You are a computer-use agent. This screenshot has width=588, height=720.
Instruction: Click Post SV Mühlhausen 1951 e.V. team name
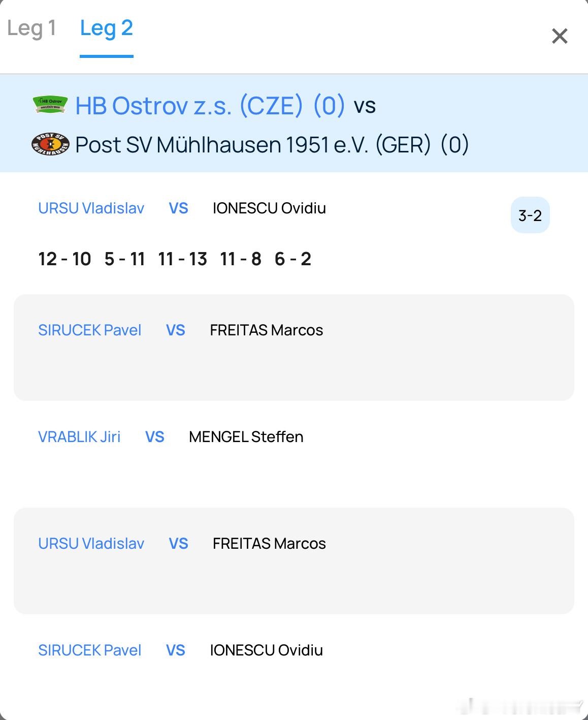coord(252,145)
